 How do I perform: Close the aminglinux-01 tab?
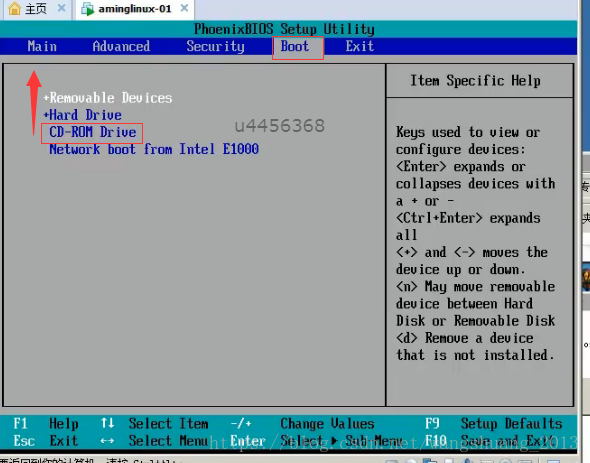tap(184, 8)
